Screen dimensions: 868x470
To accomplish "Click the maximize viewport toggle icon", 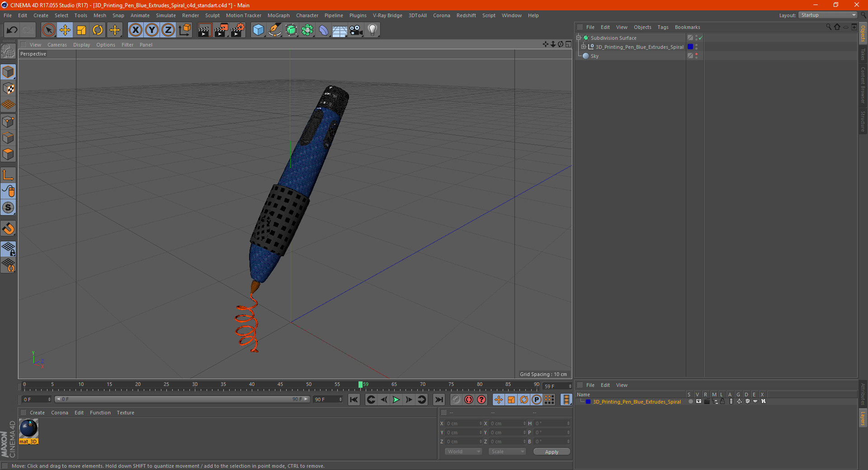I will (568, 44).
